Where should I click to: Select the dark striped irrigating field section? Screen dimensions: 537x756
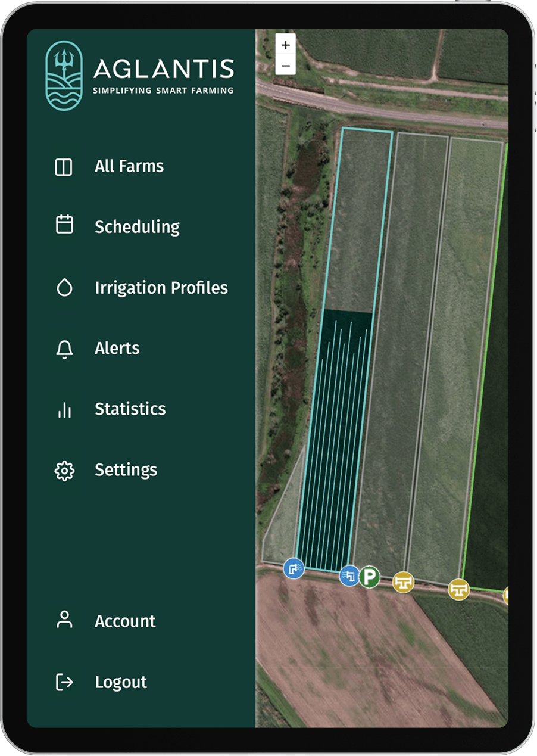[x=333, y=441]
